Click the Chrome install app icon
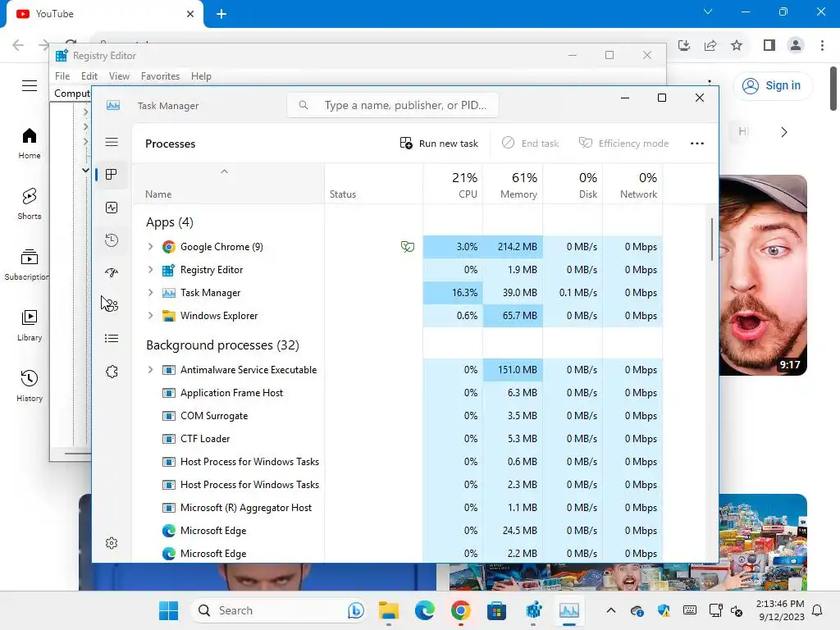 click(684, 46)
